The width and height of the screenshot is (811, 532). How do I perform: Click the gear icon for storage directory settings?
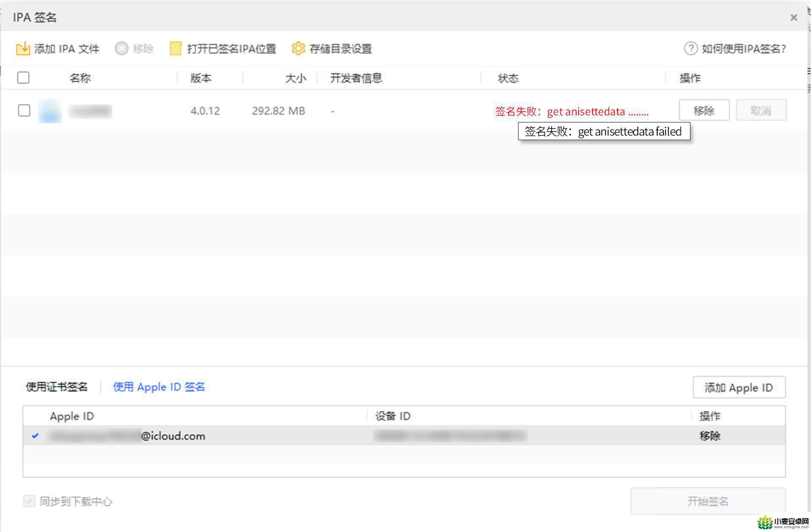pos(298,49)
